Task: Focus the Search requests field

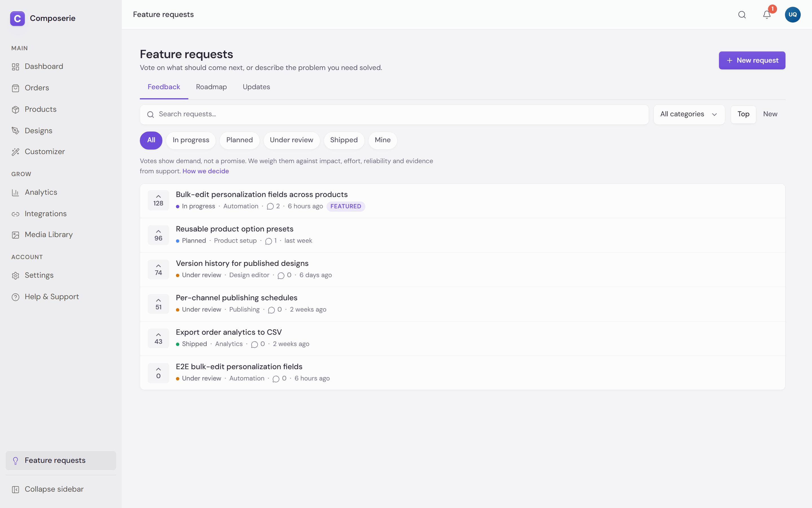Action: [x=394, y=115]
